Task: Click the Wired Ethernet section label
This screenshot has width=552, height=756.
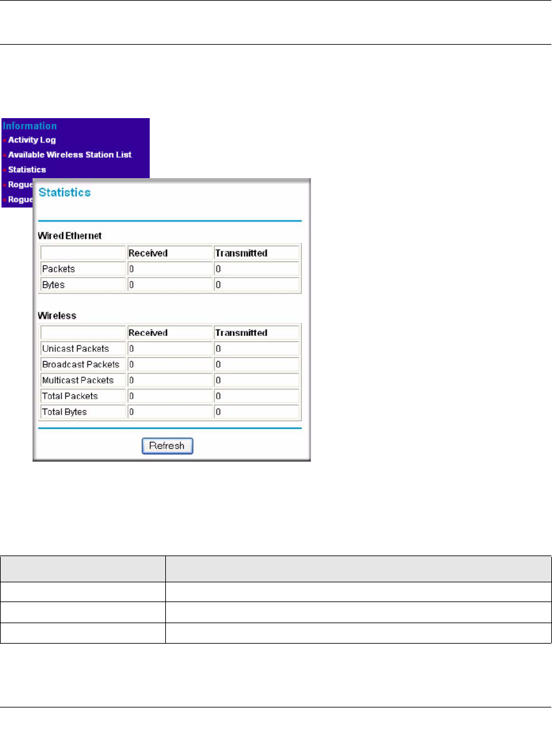Action: (70, 236)
